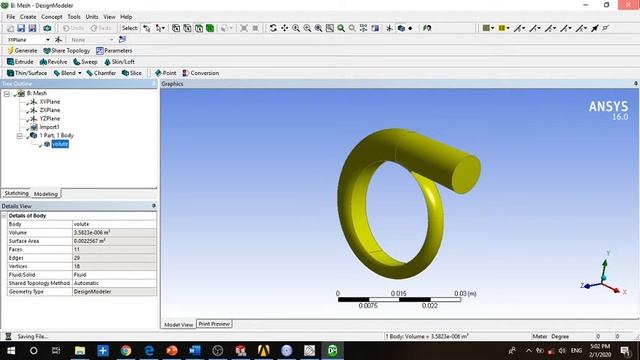The image size is (640, 360).
Task: Select the green Body selection filter
Action: (x=210, y=28)
